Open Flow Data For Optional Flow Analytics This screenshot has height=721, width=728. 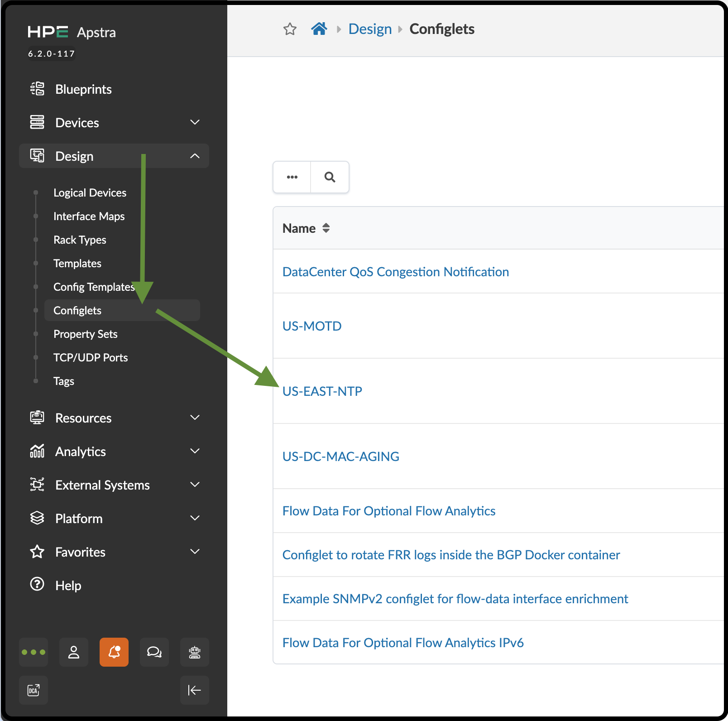pos(389,511)
